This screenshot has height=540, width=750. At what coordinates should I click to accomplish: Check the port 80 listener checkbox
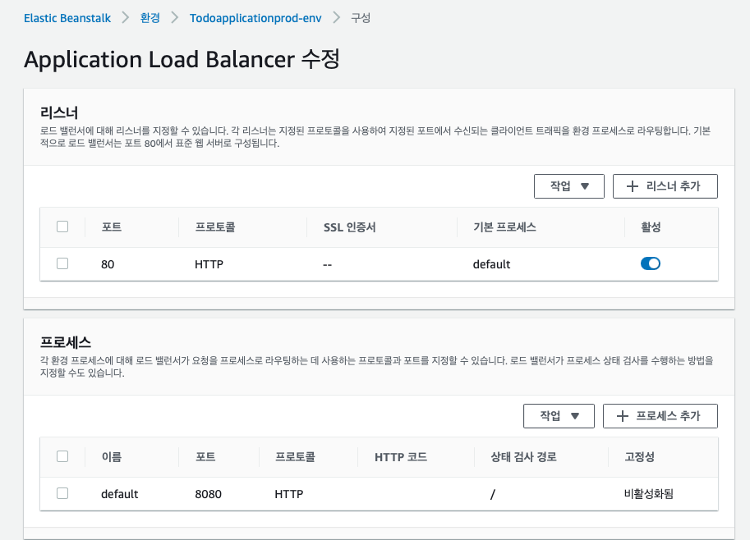click(62, 264)
